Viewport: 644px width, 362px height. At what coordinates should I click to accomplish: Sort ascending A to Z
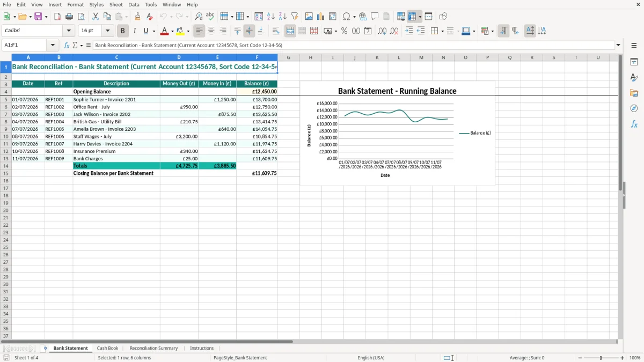point(271,17)
